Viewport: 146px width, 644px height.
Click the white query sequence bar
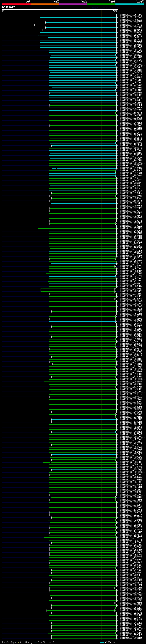coord(60,9)
